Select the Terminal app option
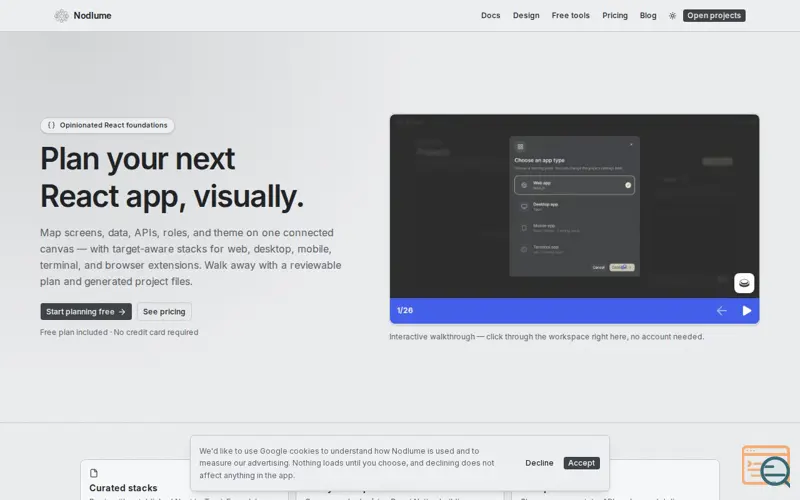This screenshot has width=800, height=500. [574, 249]
